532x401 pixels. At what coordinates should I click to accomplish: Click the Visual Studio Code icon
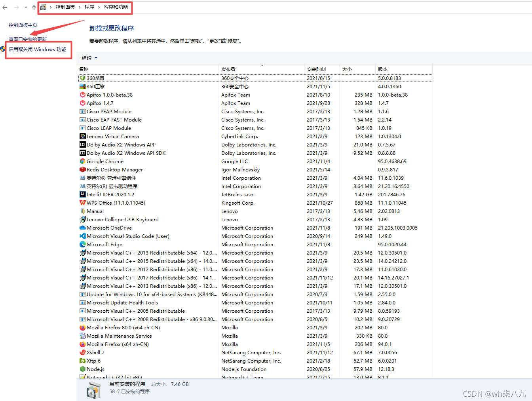click(83, 236)
